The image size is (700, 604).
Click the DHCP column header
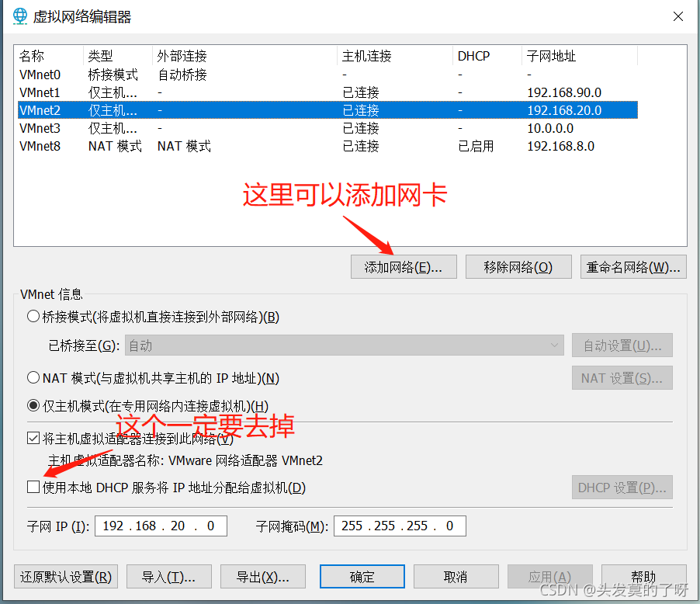click(x=487, y=56)
